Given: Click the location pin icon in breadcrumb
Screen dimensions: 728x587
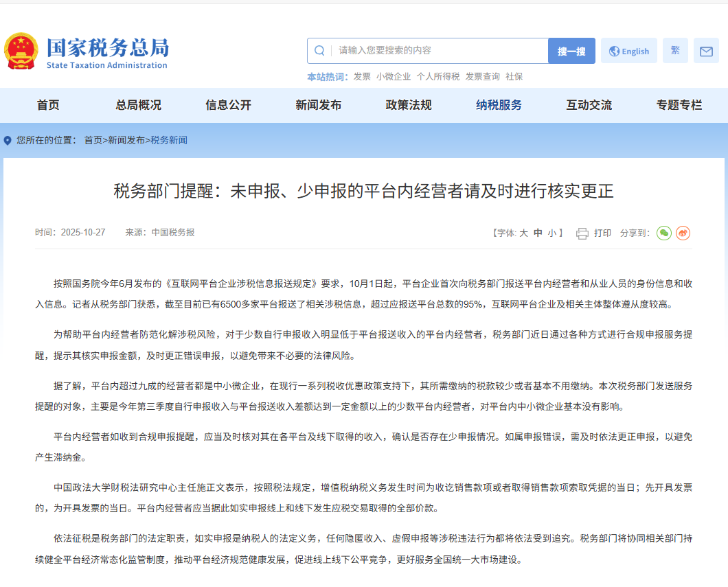Looking at the screenshot, I should pyautogui.click(x=8, y=141).
